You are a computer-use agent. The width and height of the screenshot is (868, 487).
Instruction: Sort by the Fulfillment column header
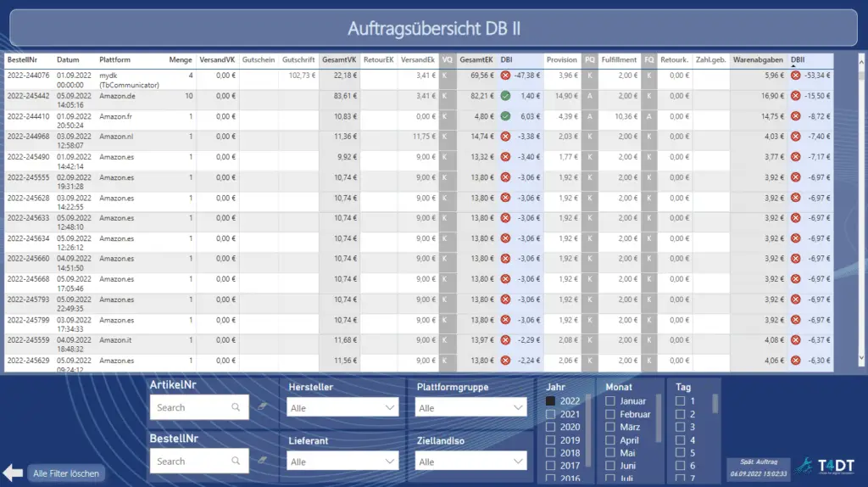coord(619,60)
